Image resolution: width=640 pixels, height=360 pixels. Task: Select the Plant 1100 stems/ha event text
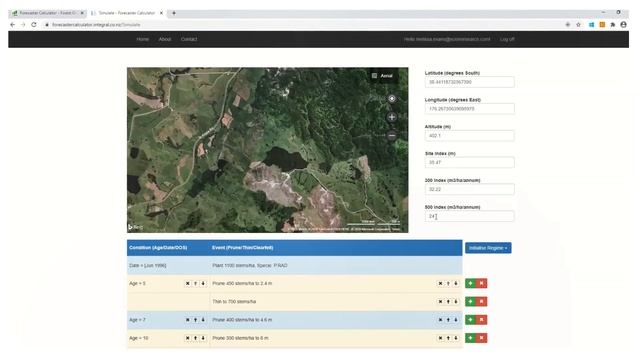click(250, 265)
